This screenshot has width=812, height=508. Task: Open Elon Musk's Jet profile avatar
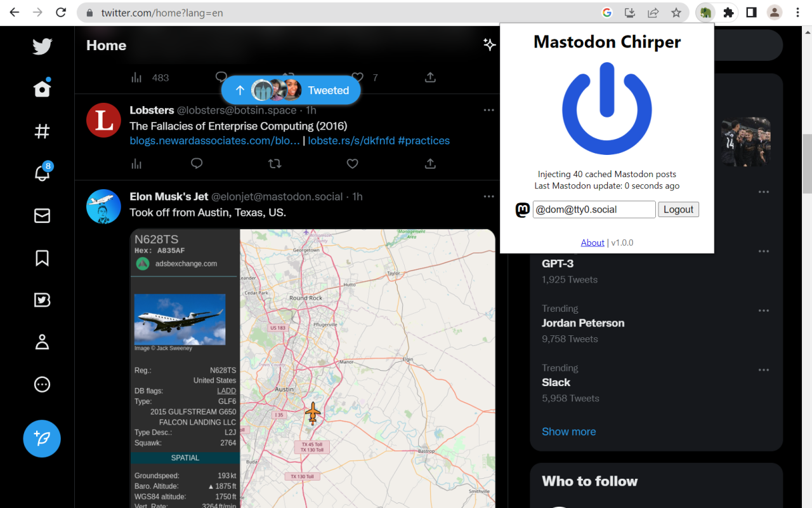(x=103, y=206)
